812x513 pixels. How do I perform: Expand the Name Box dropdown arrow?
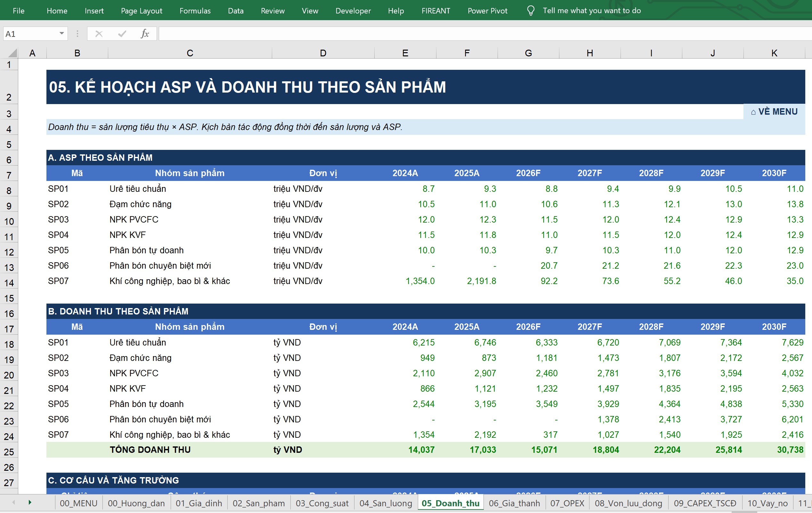pos(62,33)
